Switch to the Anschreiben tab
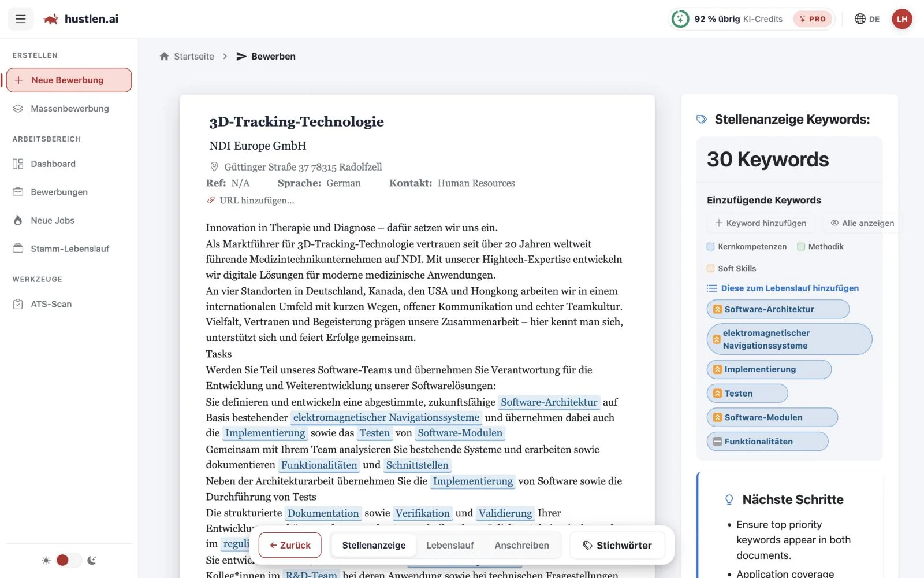 (522, 546)
